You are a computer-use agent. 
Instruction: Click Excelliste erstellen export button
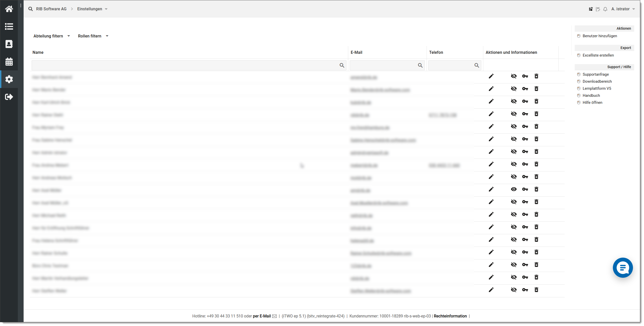coord(598,55)
